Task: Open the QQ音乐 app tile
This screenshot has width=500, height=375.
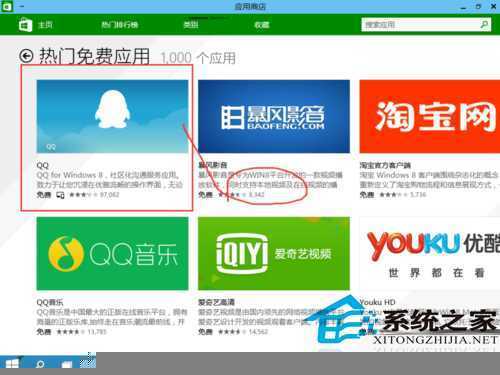Action: pos(112,253)
